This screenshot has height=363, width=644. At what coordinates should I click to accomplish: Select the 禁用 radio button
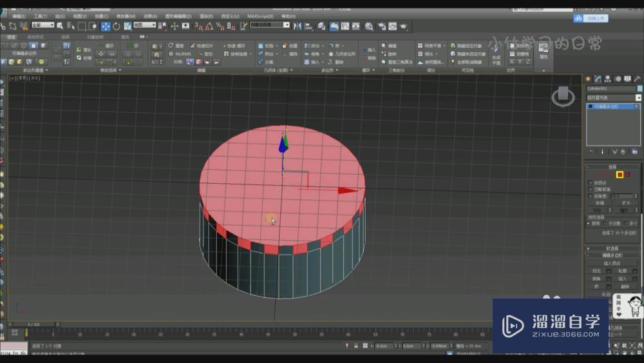[x=589, y=223]
